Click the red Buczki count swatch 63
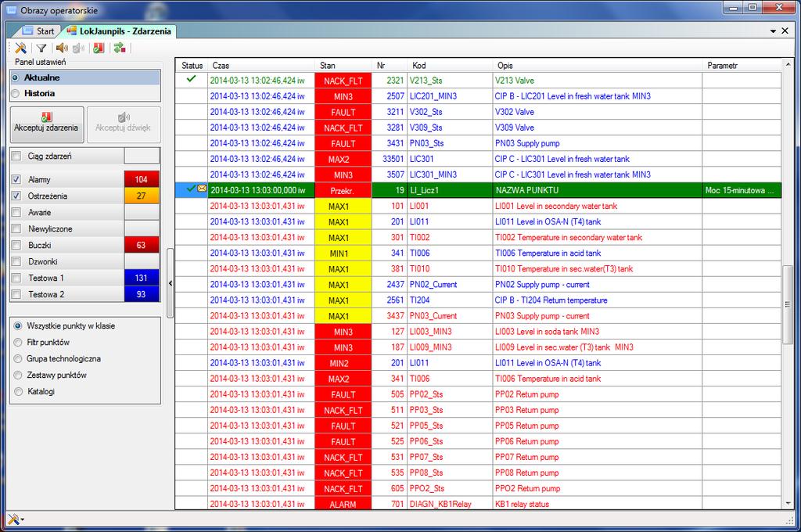 click(142, 245)
